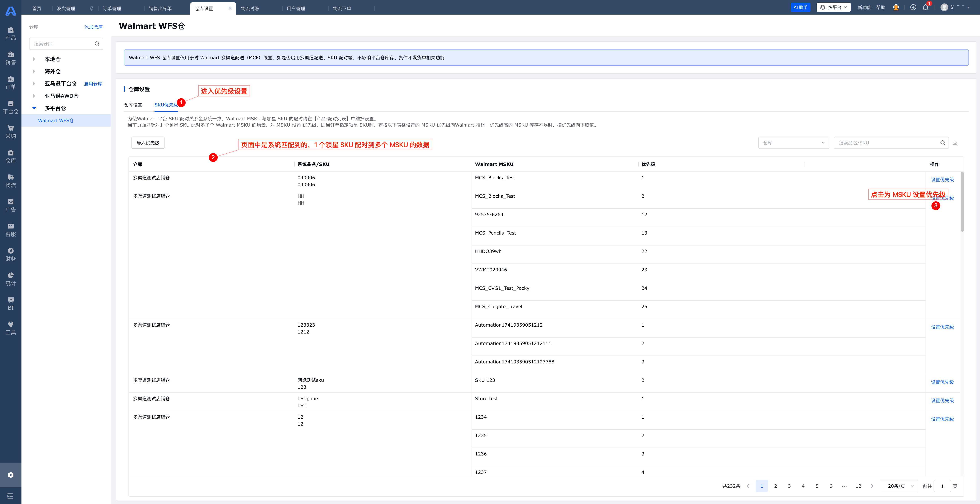
Task: Click the magnifier in 搜索仓库 field
Action: 97,44
